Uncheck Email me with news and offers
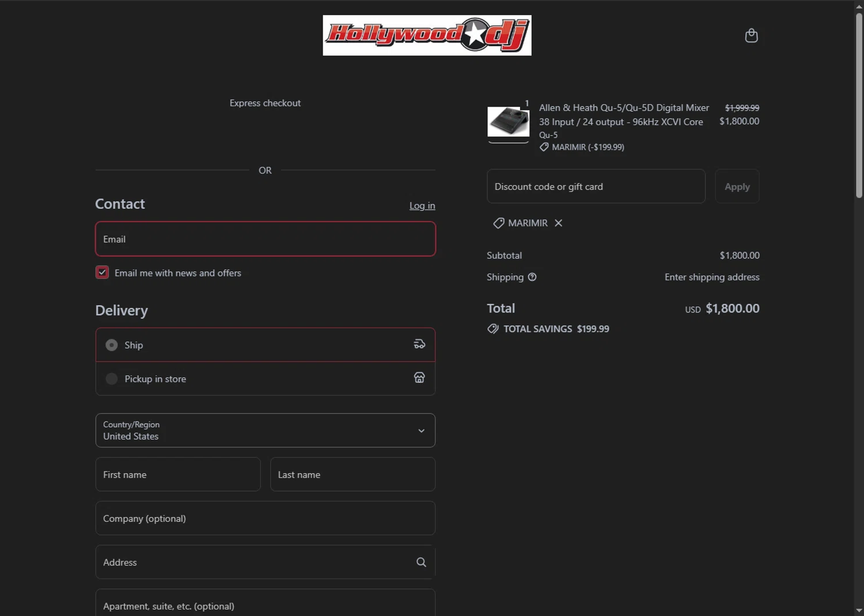Viewport: 864px width, 616px height. point(102,272)
